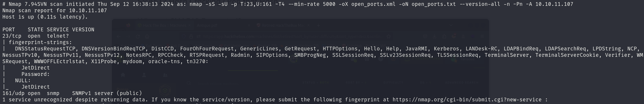Viewport: 644px width, 104px height.
Task: Expand the list-all-tabs chevron in the tab bar
Action: pos(451,25)
